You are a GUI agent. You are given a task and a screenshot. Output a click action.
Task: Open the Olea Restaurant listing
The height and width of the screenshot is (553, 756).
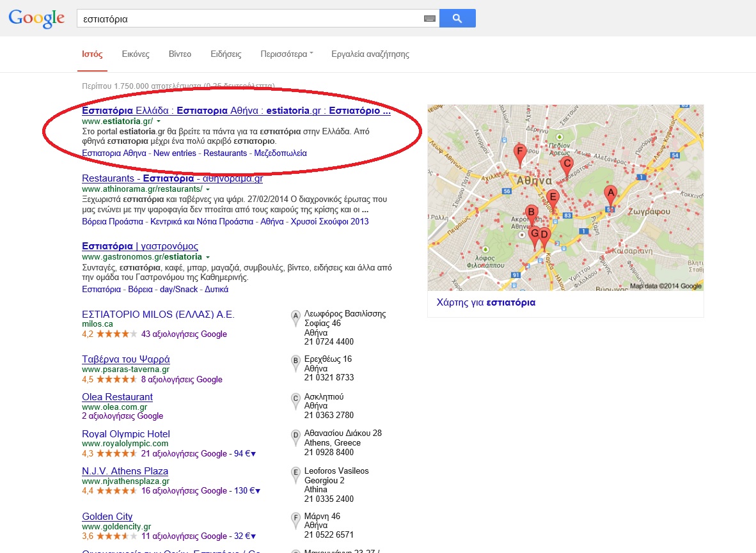click(117, 397)
